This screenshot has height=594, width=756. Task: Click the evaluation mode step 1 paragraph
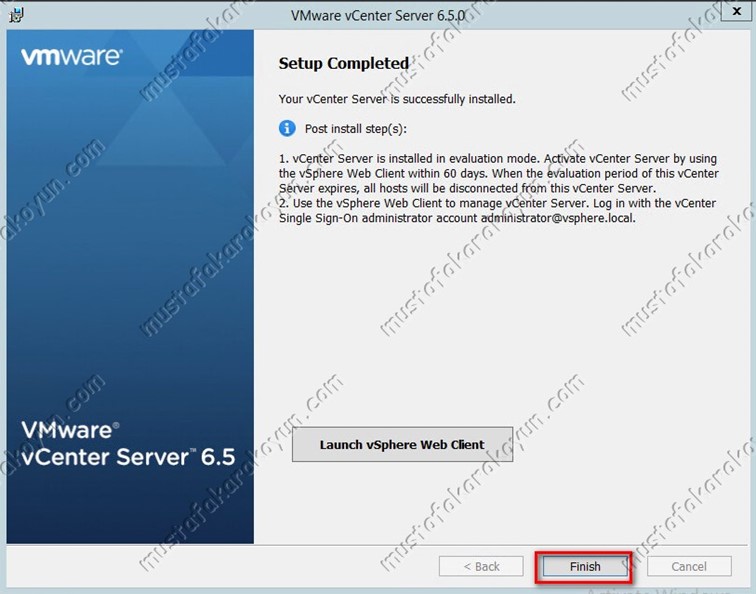[499, 173]
